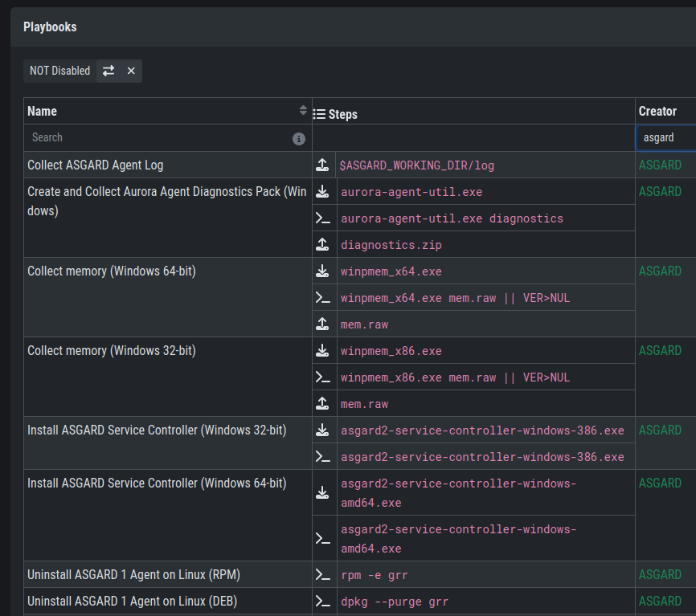Select Uninstall ASGARD 1 Agent on Linux (RPM)
This screenshot has height=616, width=696.
click(133, 575)
